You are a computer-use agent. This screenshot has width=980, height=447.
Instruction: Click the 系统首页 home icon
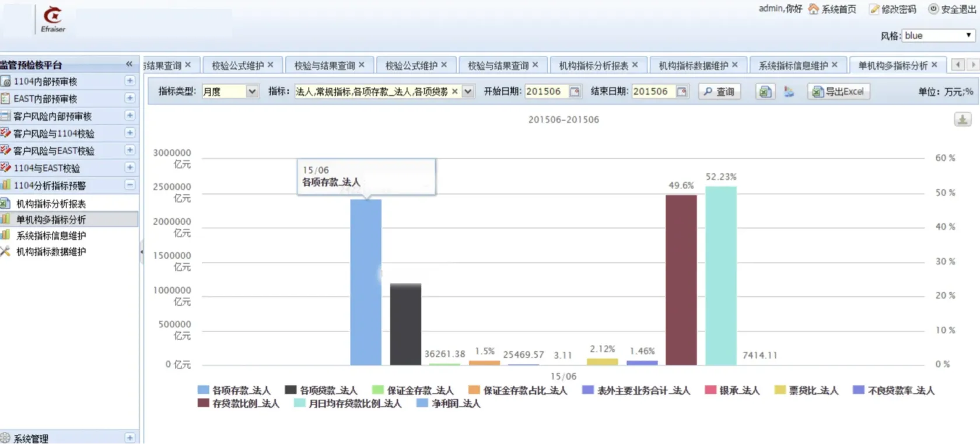pyautogui.click(x=813, y=9)
